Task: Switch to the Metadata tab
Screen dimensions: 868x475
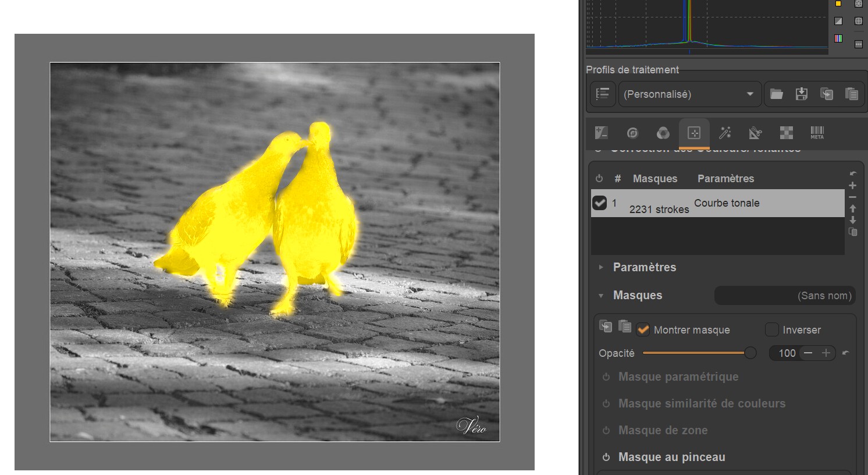Action: [x=817, y=133]
